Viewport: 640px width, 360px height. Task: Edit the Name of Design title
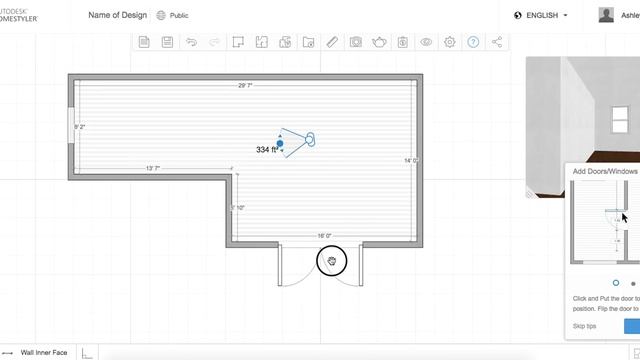point(118,15)
